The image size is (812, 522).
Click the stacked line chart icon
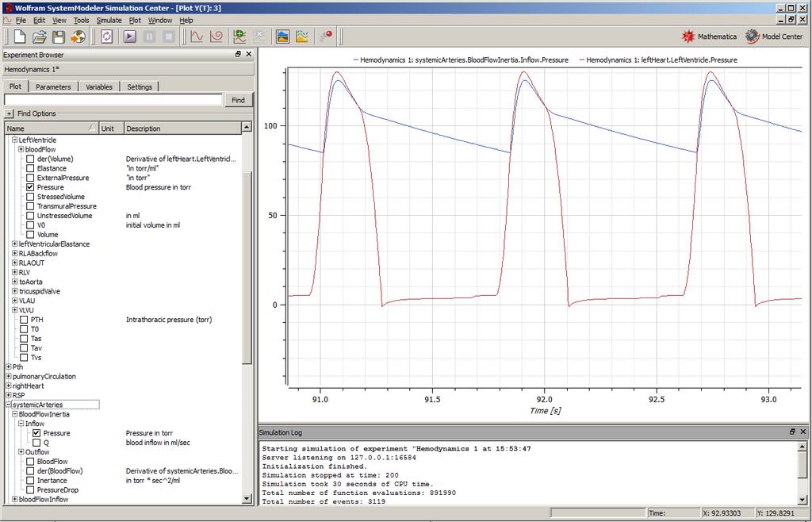pyautogui.click(x=302, y=36)
